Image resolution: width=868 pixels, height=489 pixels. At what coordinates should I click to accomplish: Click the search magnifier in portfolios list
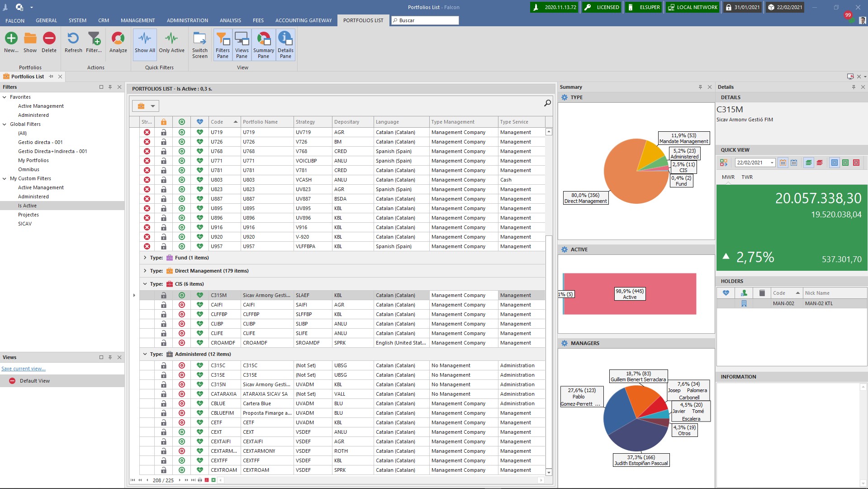point(547,103)
